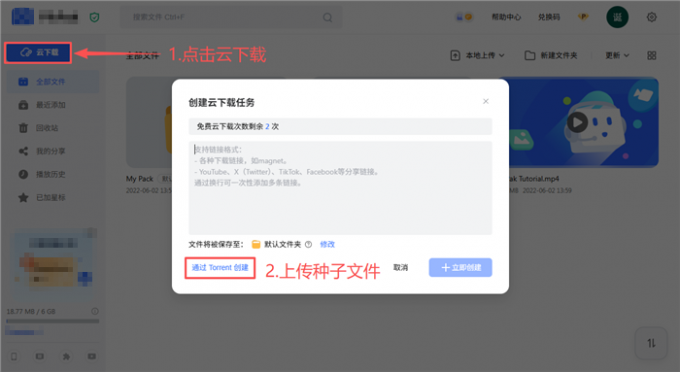Viewport: 680px width, 372px height.
Task: Click the 18.77 MB / 6 GB storage text
Action: (x=31, y=311)
